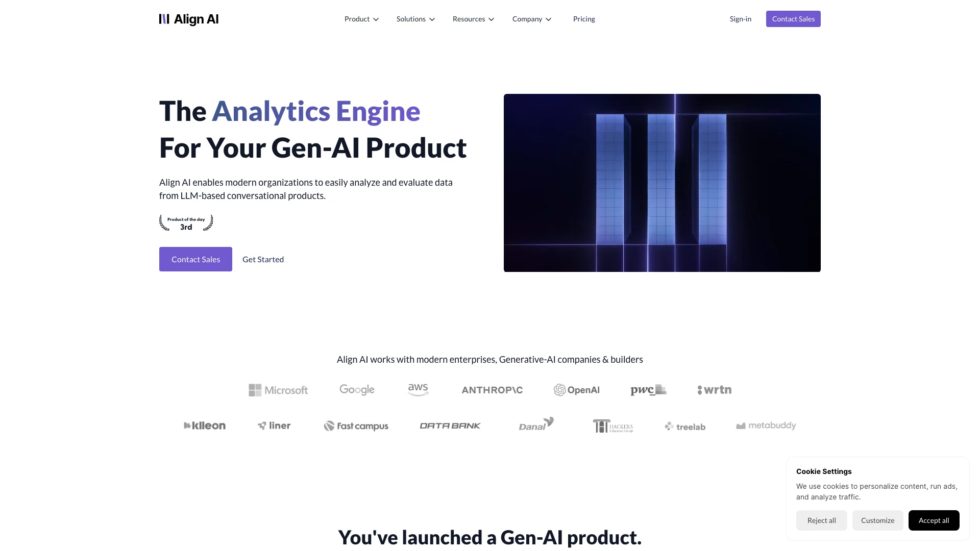Click the Reject all cookie toggle
This screenshot has width=980, height=551.
pyautogui.click(x=821, y=520)
